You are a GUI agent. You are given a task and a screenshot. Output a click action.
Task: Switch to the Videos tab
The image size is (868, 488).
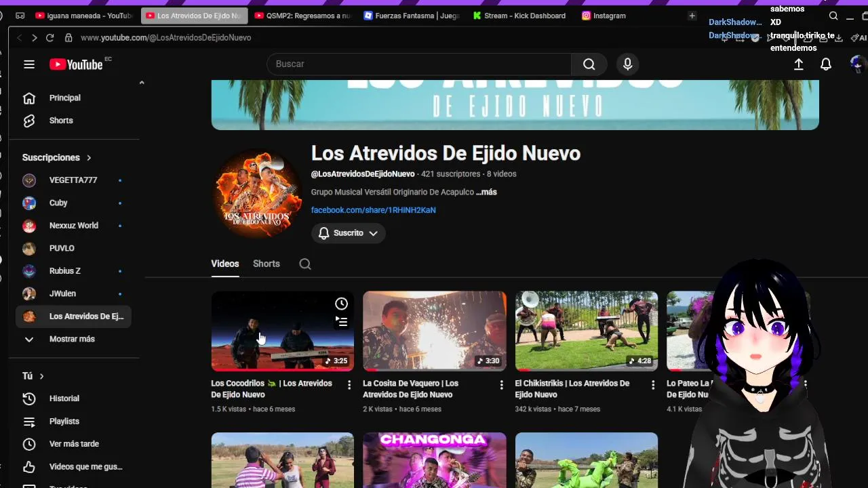click(225, 264)
